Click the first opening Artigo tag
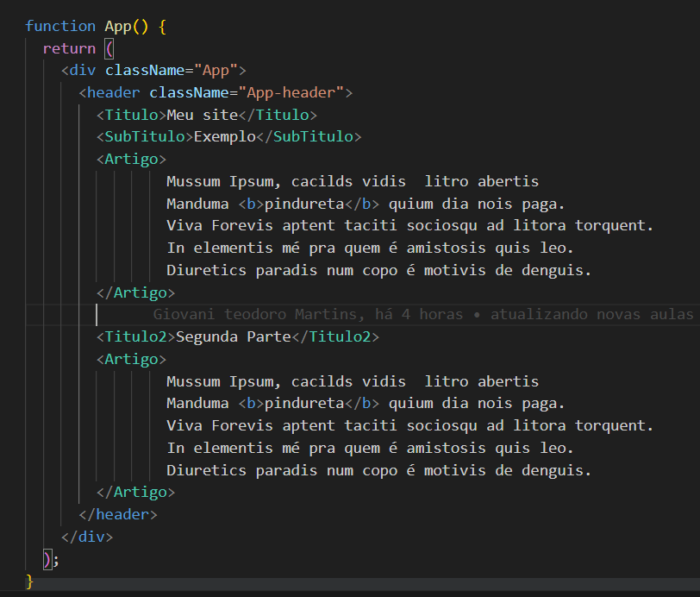Viewport: 700px width, 597px height. pos(131,159)
